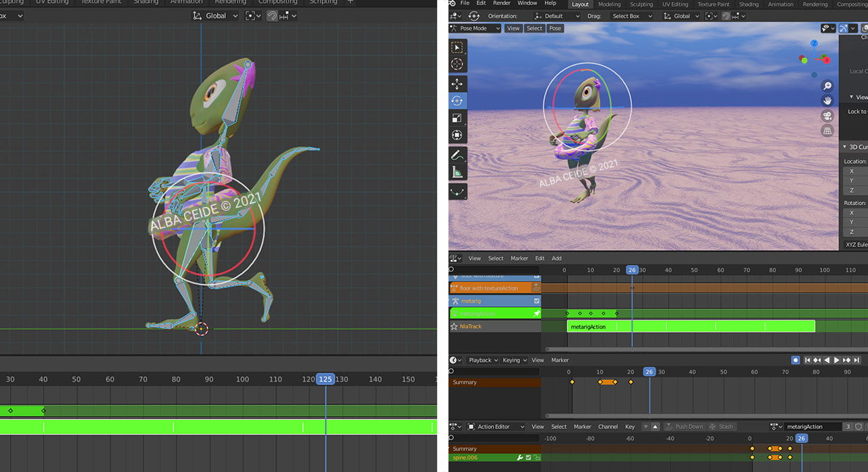Open Action Editor mode dropdown
The width and height of the screenshot is (868, 472).
click(x=497, y=427)
